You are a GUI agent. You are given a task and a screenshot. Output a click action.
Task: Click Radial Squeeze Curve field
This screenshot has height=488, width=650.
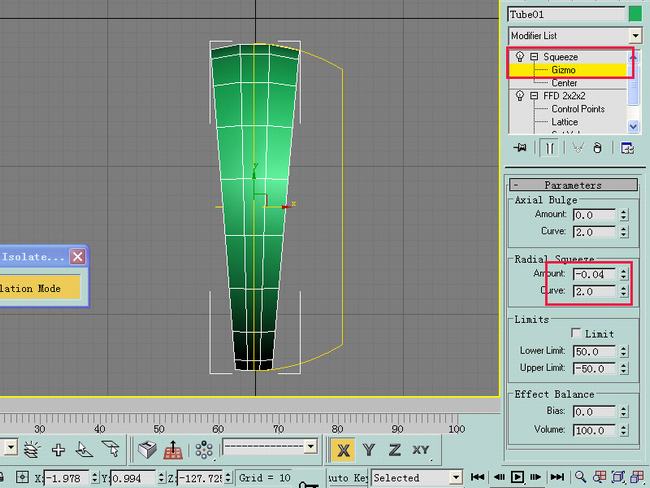(594, 291)
